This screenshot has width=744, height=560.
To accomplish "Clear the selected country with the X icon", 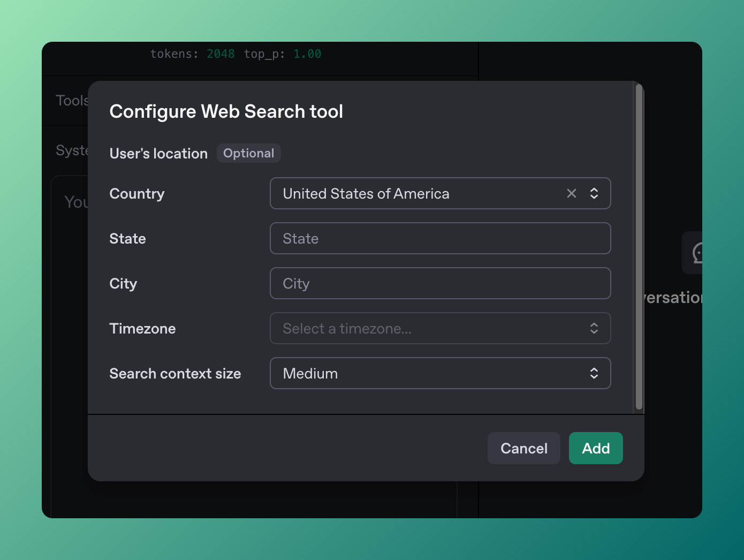I will [x=572, y=193].
